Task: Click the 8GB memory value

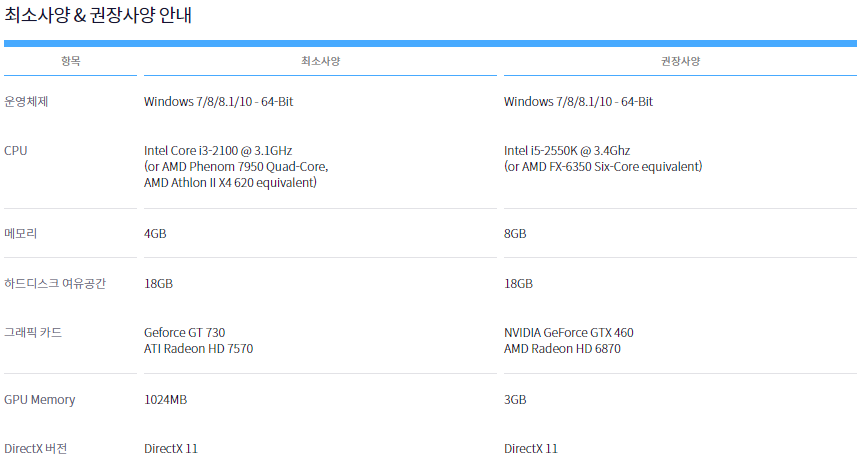Action: point(515,234)
